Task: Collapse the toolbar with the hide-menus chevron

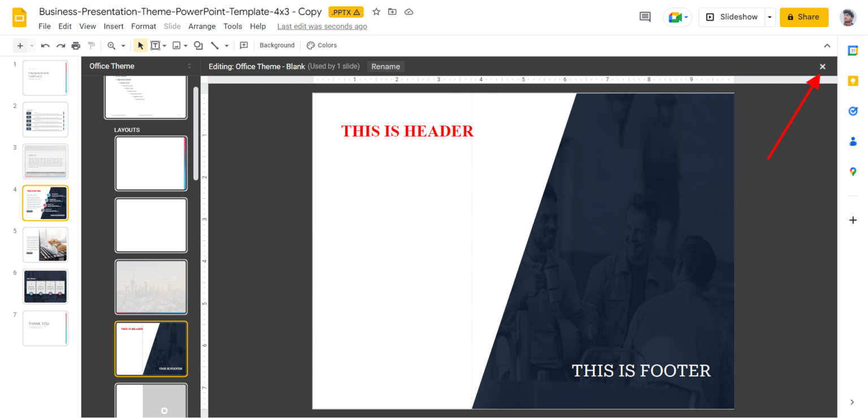Action: pos(827,45)
